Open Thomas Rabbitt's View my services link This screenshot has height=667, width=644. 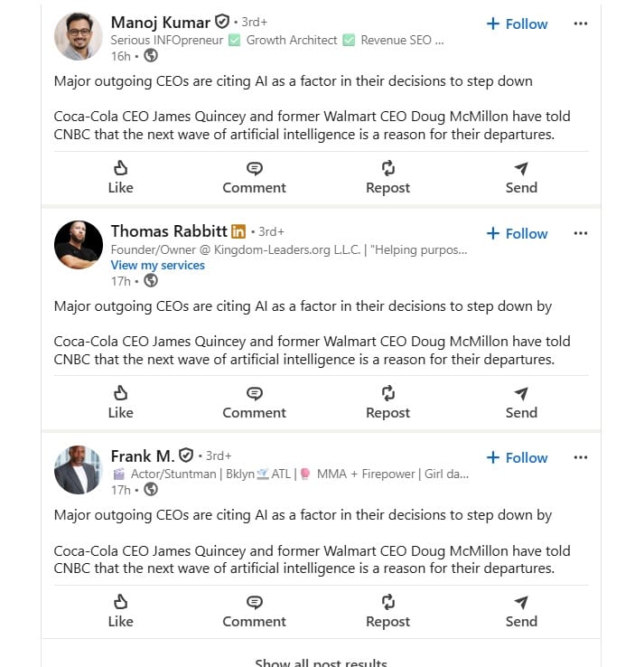157,265
